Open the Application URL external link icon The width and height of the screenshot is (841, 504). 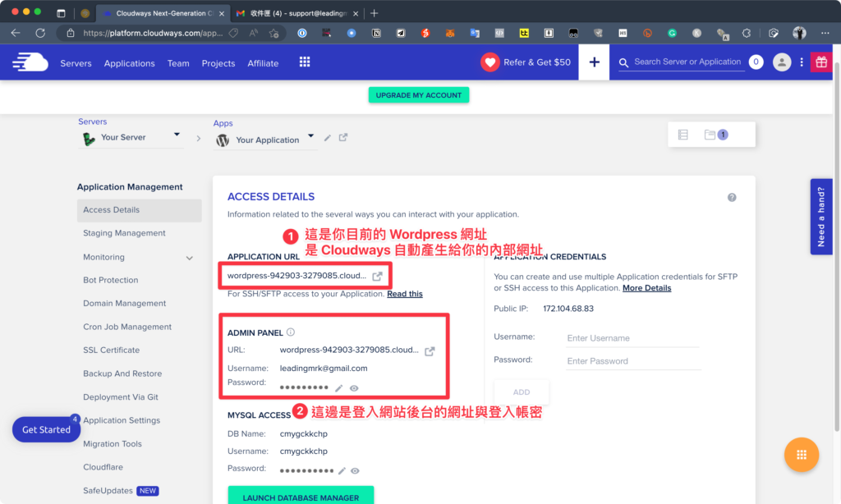pos(377,276)
